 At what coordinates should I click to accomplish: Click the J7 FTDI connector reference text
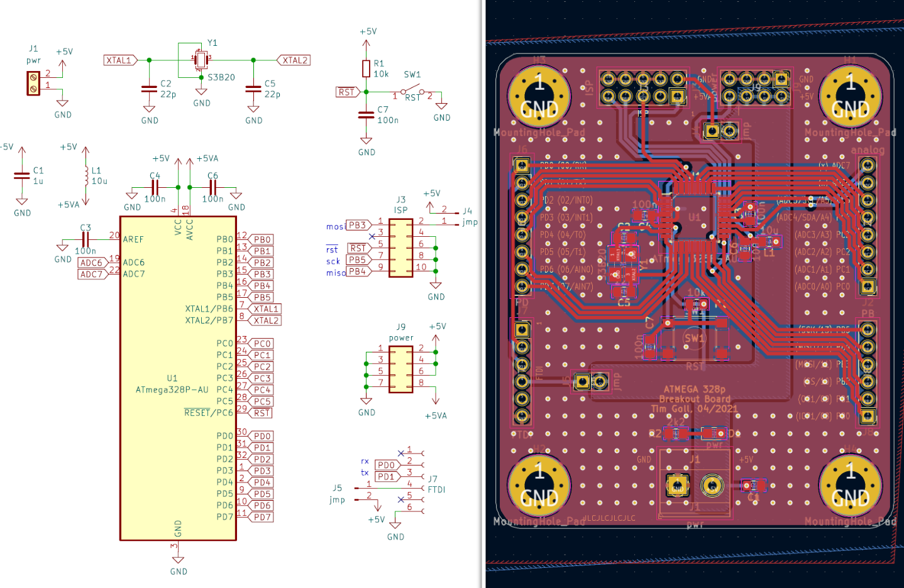click(433, 479)
